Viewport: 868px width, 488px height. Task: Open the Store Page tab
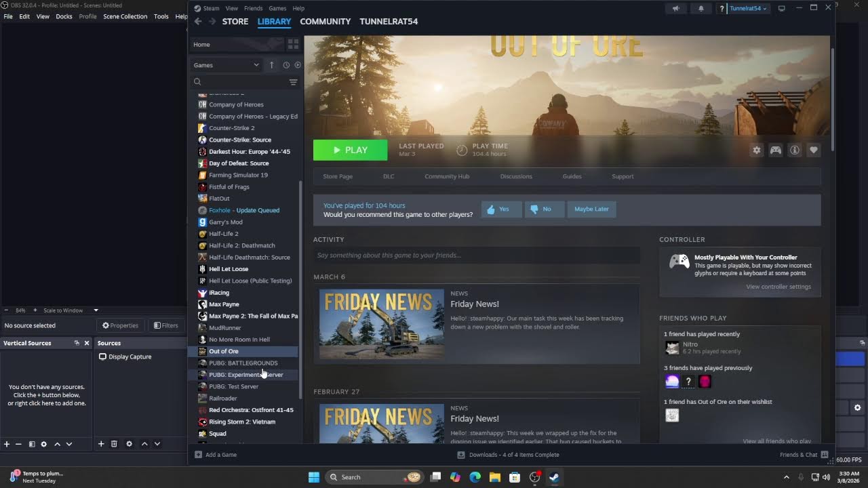pyautogui.click(x=338, y=176)
